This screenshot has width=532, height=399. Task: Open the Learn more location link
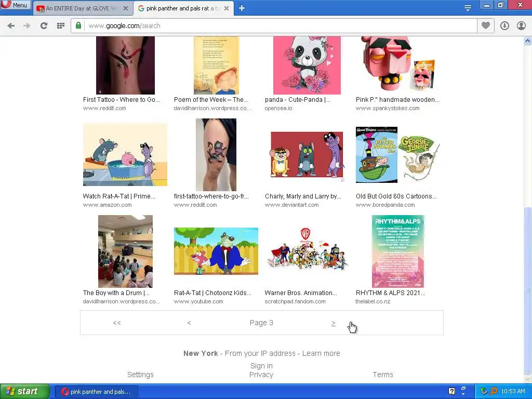click(x=321, y=353)
